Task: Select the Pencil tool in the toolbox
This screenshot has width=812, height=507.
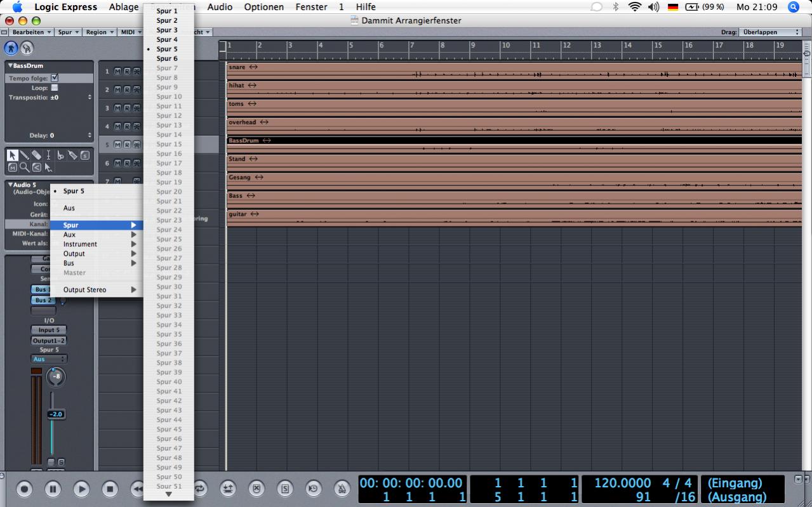Action: [24, 155]
